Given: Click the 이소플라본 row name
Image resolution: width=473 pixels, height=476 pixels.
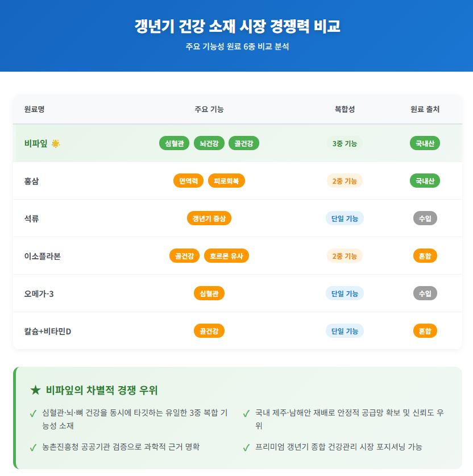Looking at the screenshot, I should tap(43, 256).
